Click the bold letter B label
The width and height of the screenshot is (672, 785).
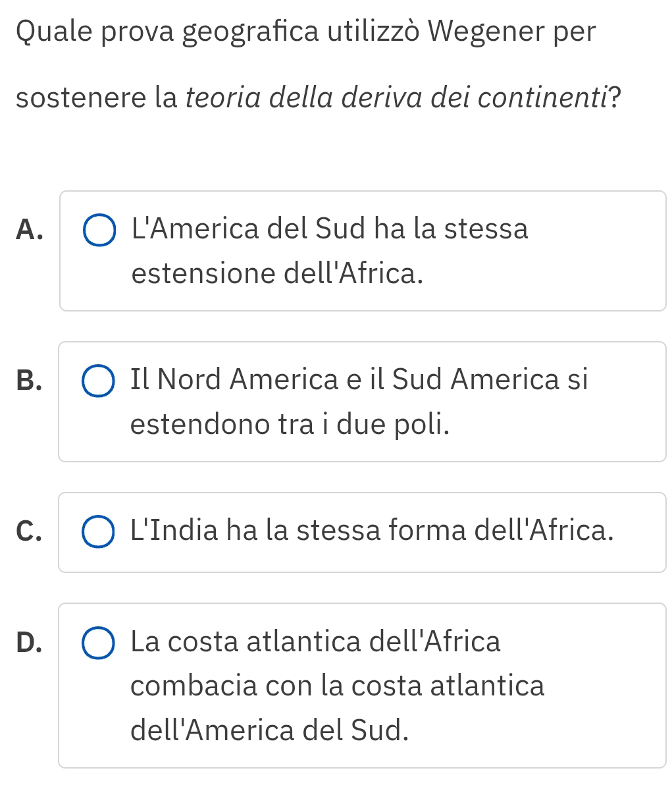[x=30, y=381]
